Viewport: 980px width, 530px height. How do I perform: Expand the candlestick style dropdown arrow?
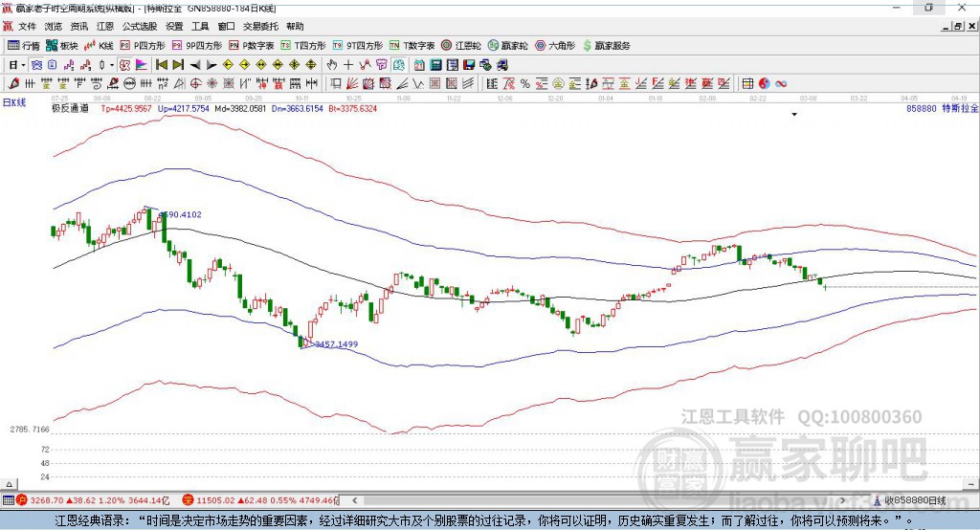(x=112, y=65)
